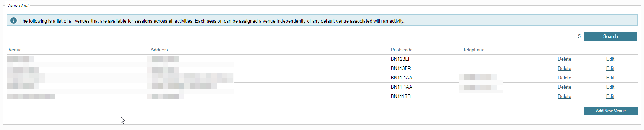Sort by the Telephone column header
Screen dimensions: 644x130
pyautogui.click(x=474, y=50)
